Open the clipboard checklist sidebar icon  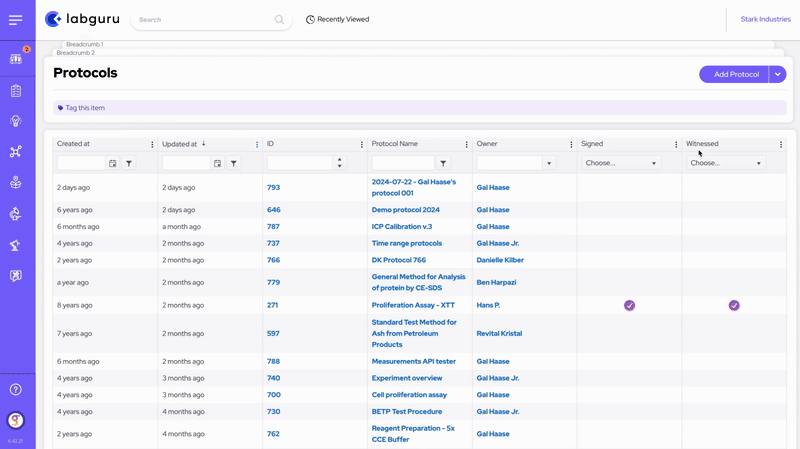(x=16, y=91)
